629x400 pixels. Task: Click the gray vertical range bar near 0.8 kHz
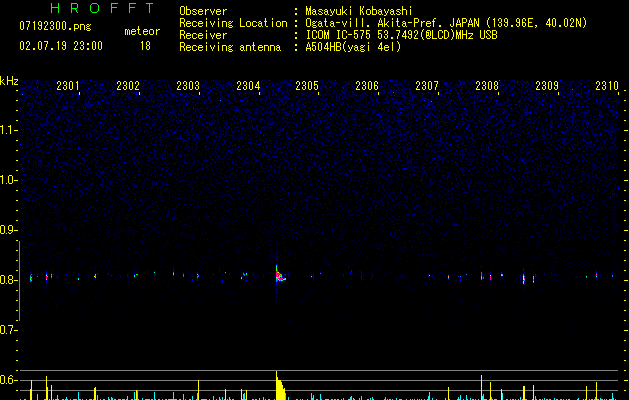(x=19, y=280)
